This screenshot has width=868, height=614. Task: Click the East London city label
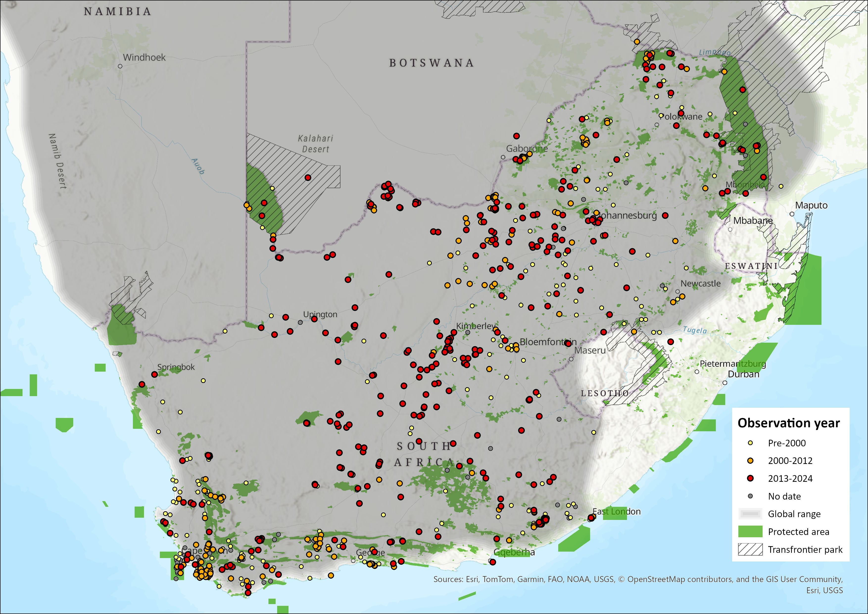click(x=617, y=512)
